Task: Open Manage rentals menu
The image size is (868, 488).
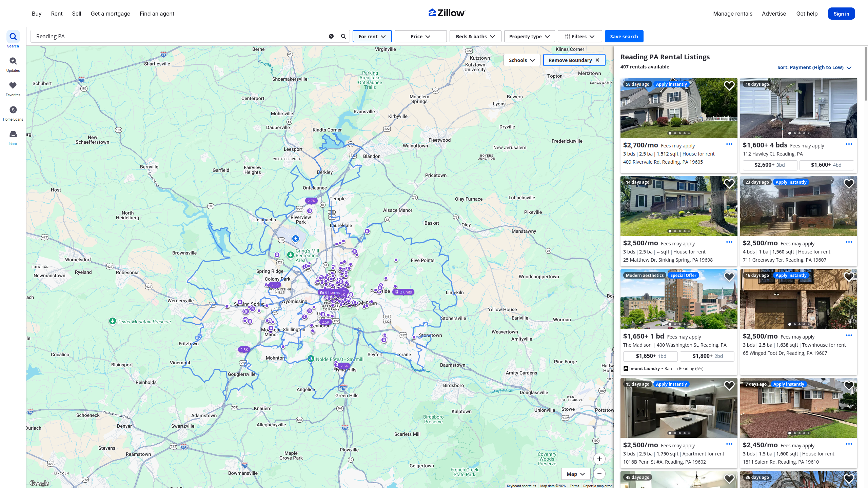Action: point(733,14)
